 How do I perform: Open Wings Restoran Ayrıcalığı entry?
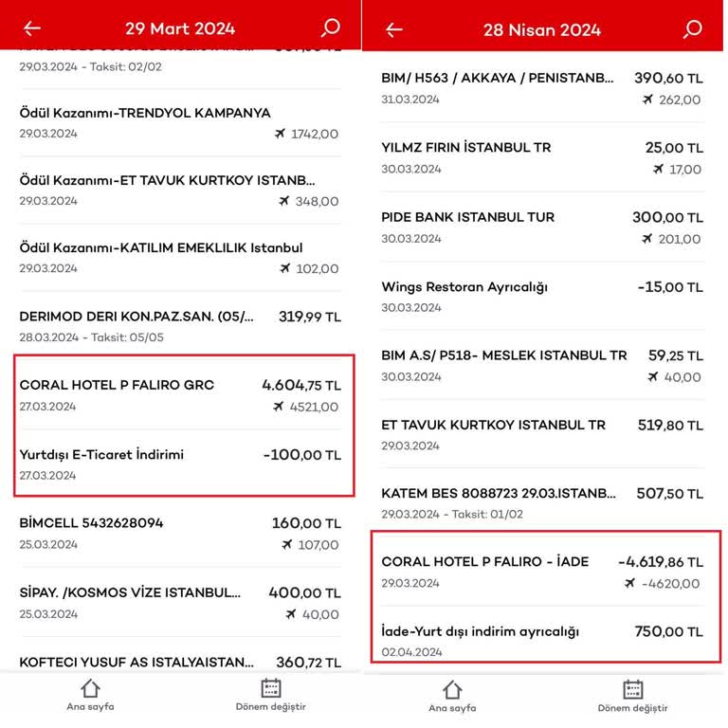pos(542,296)
